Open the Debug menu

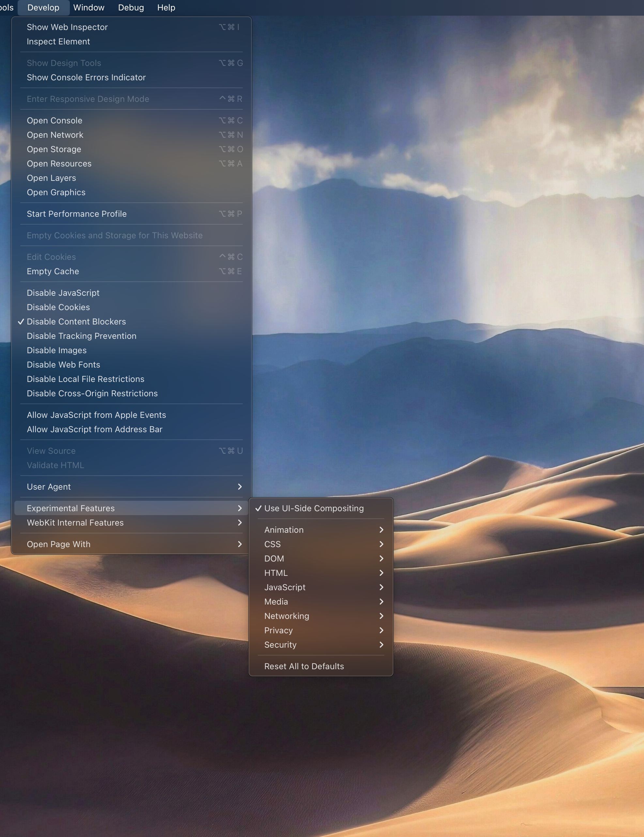[130, 8]
